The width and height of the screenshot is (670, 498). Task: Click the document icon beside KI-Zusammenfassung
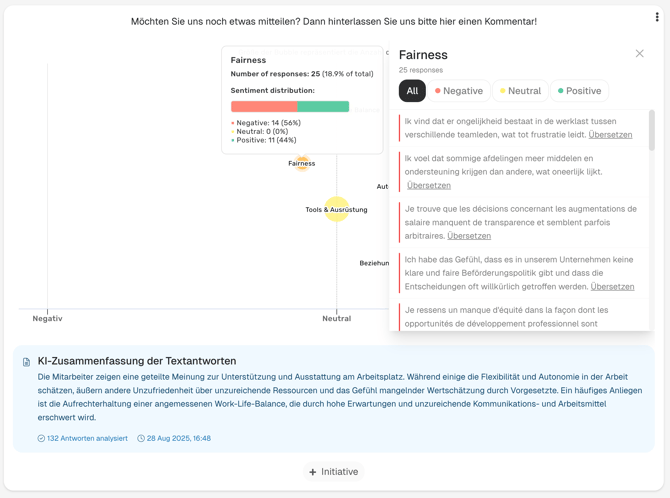[26, 362]
